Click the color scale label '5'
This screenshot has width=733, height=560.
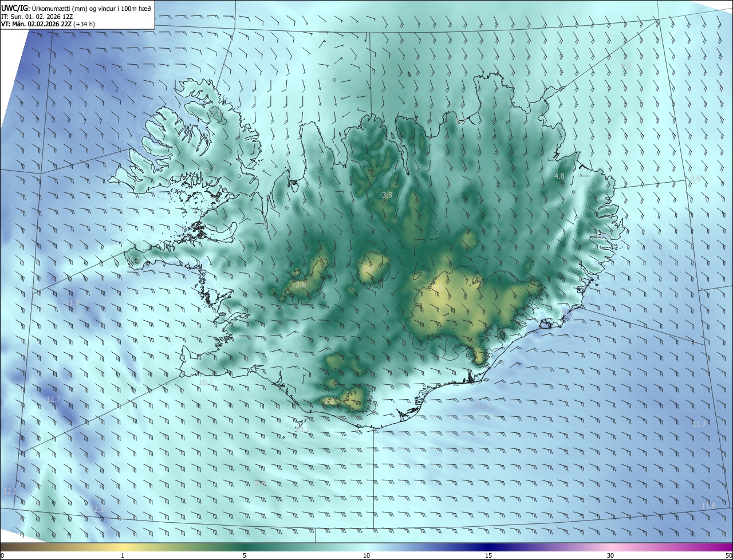tap(245, 555)
